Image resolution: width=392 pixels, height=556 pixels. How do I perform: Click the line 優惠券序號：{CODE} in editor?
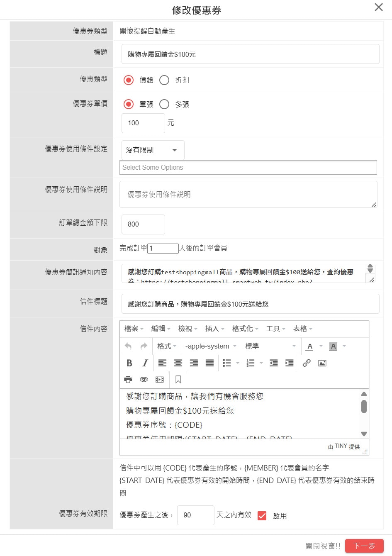coord(164,425)
